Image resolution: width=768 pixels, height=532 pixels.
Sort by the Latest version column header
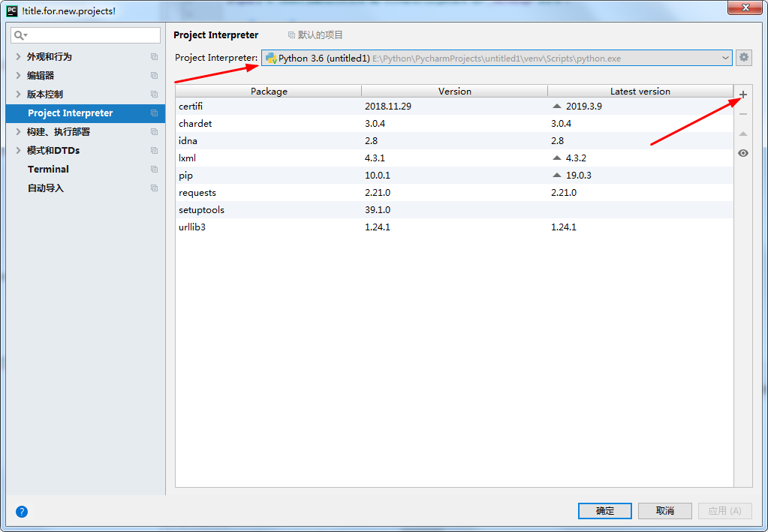point(640,91)
